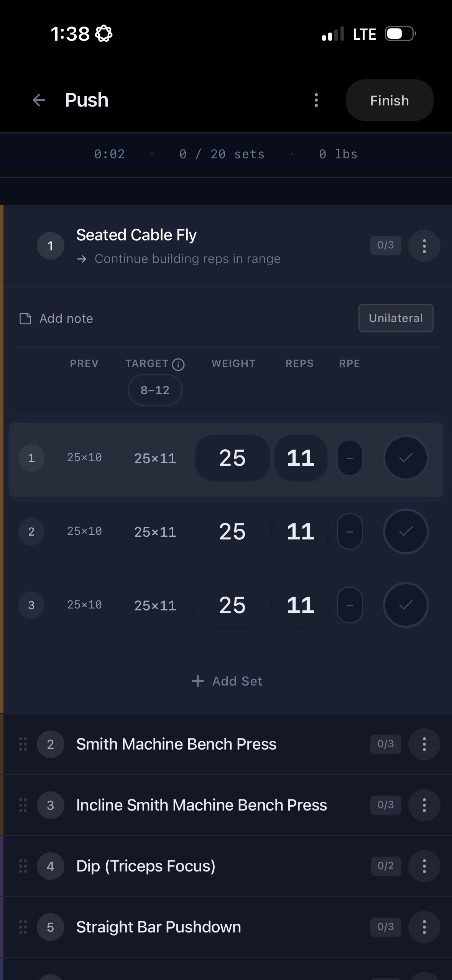
Task: Tap the drag handle for Incline Smith Machine Bench Press
Action: click(x=22, y=805)
